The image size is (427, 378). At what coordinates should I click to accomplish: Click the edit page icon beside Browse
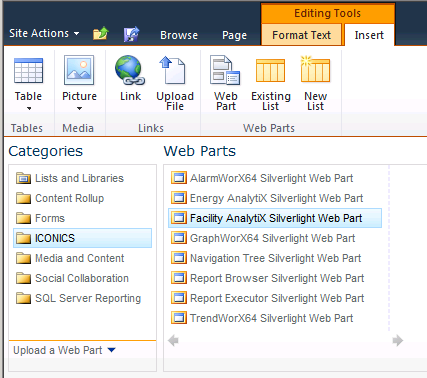click(131, 34)
